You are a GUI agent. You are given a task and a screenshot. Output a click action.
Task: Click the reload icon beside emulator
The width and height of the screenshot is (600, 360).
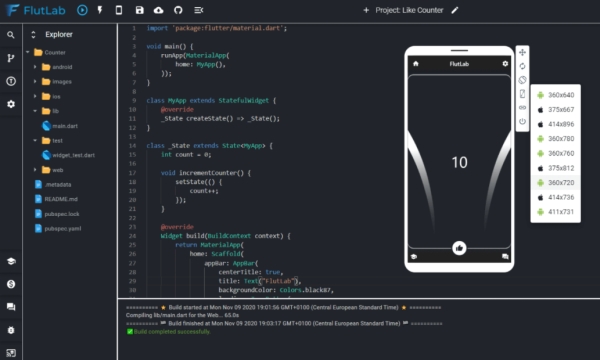pos(522,66)
